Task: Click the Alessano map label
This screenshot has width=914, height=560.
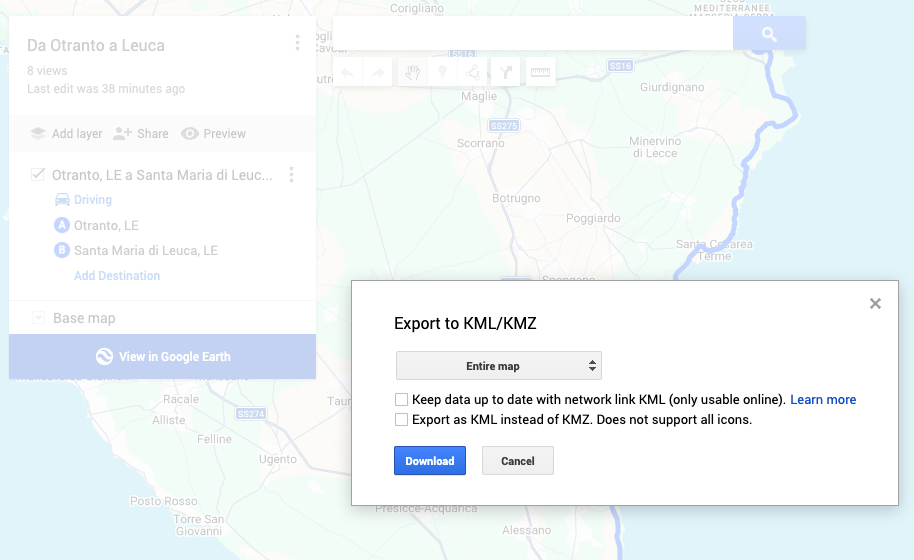Action: tap(526, 530)
